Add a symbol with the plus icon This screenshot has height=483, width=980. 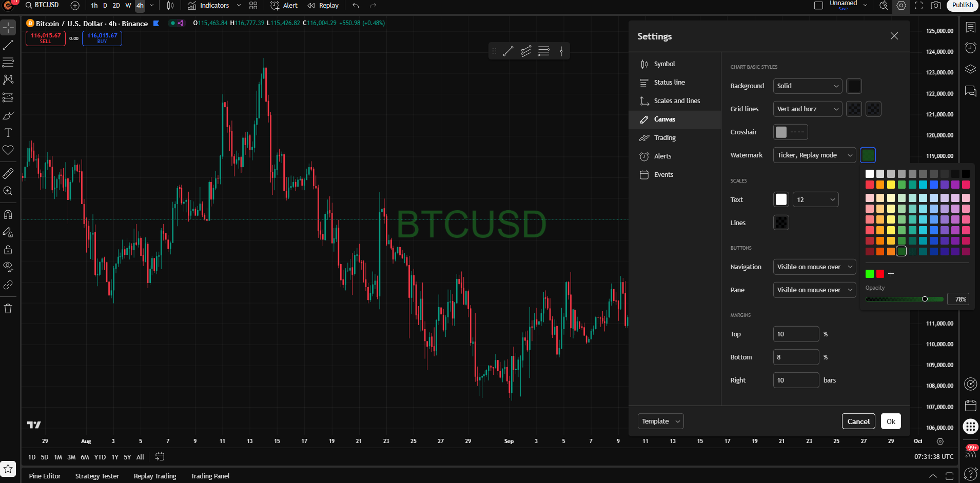pos(75,6)
